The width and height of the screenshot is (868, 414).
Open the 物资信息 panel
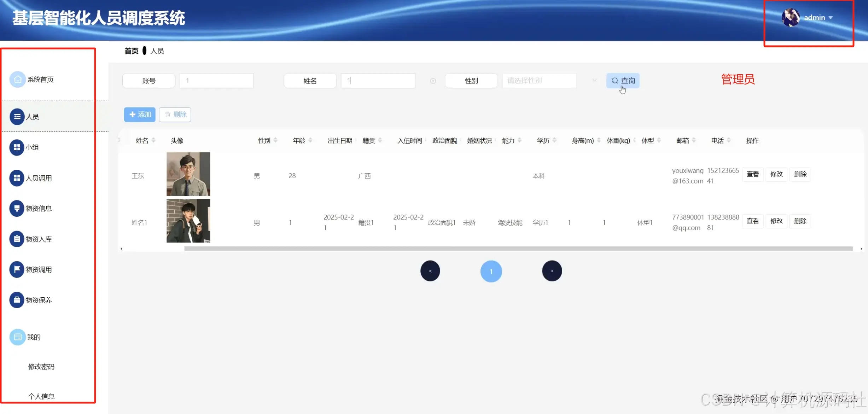(38, 208)
